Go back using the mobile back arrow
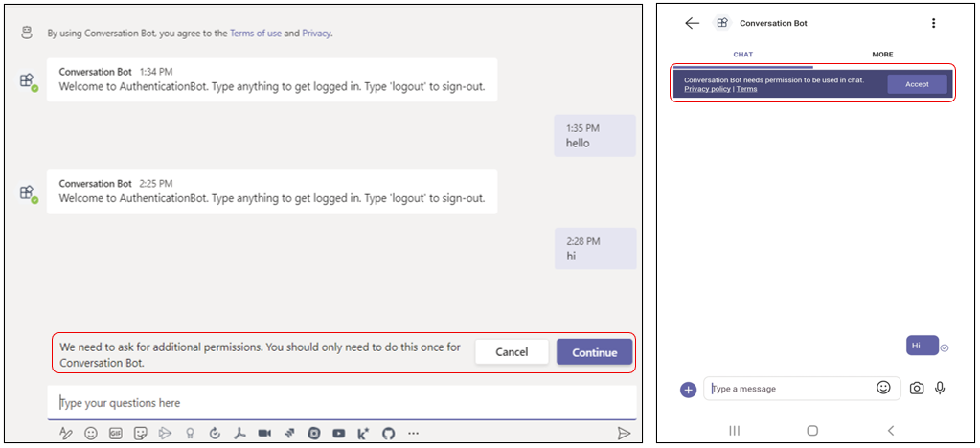 [692, 23]
